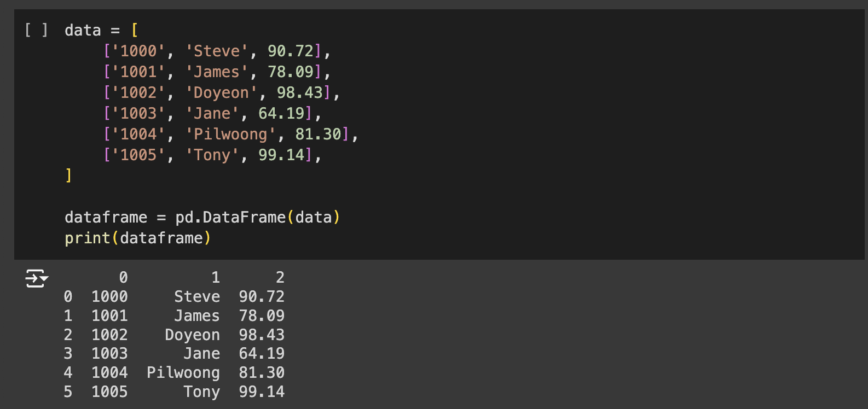
Task: Click the column header 1 in the output
Action: [x=216, y=277]
